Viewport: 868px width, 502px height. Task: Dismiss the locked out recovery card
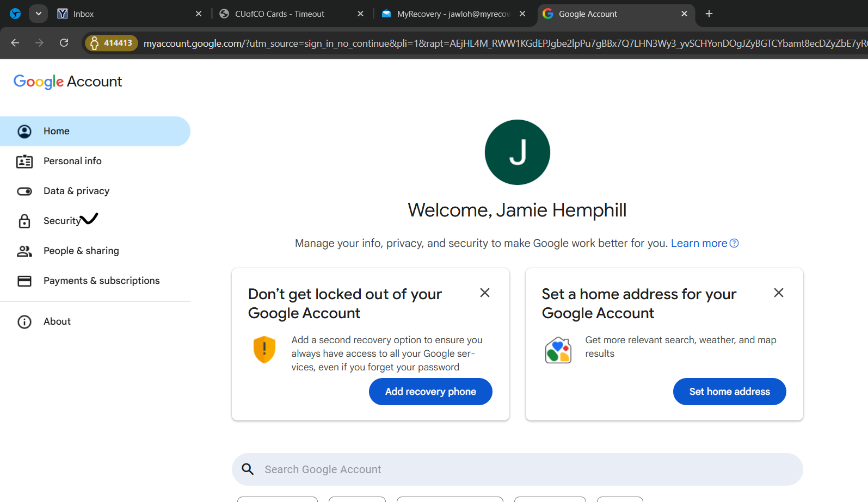(x=485, y=293)
